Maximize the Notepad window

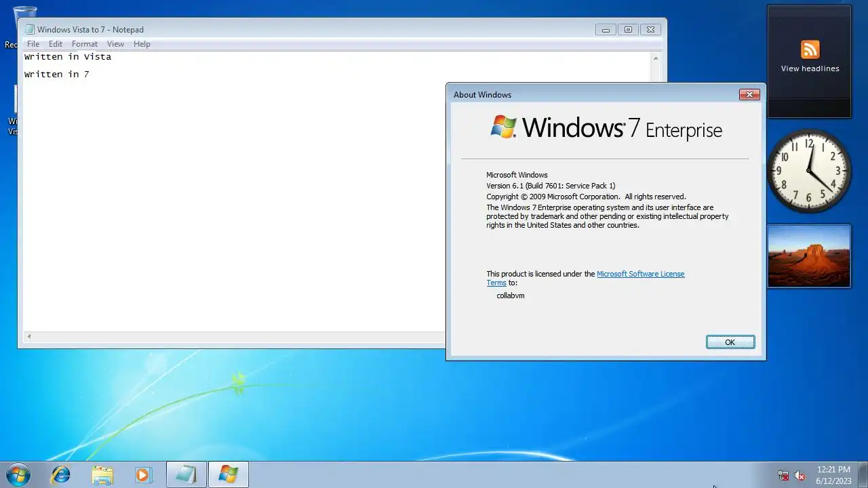pyautogui.click(x=628, y=29)
